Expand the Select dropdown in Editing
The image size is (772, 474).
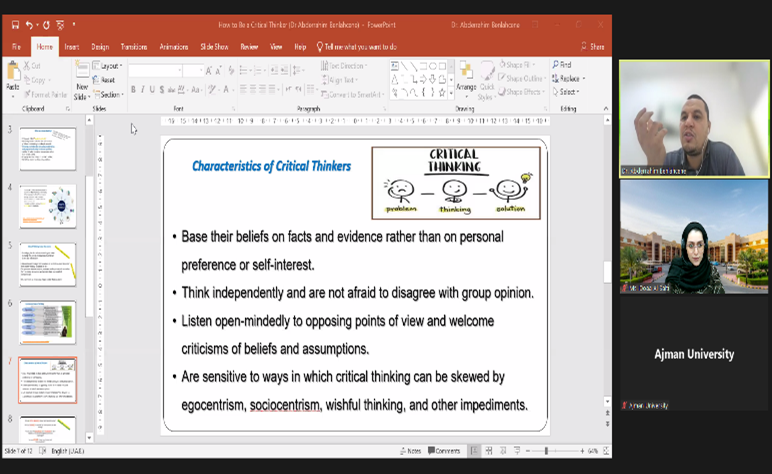(x=570, y=92)
